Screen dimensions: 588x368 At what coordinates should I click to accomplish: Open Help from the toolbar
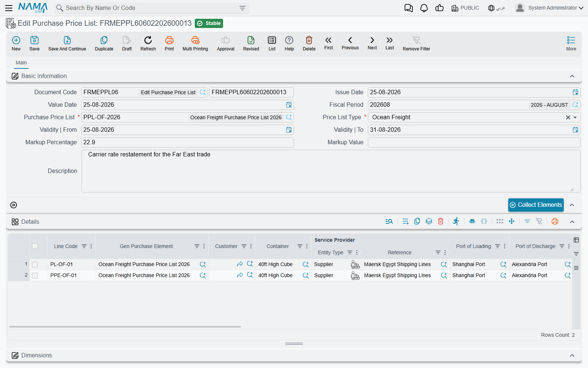pyautogui.click(x=289, y=43)
